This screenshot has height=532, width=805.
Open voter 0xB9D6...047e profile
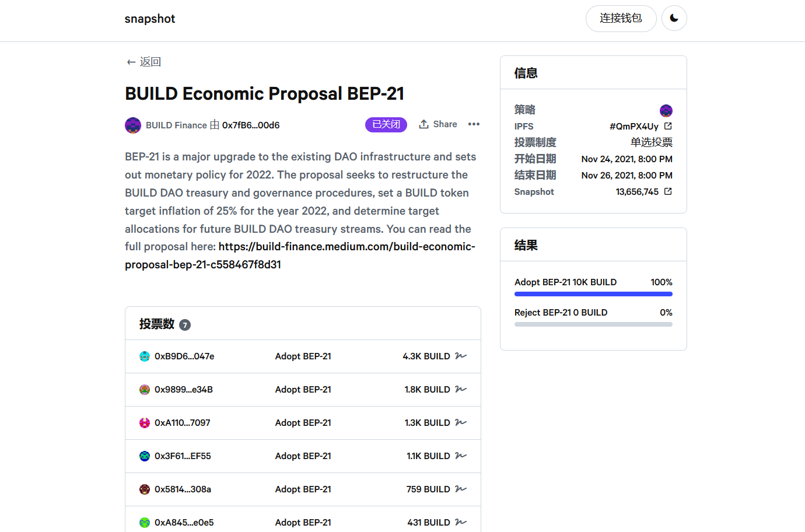(184, 356)
